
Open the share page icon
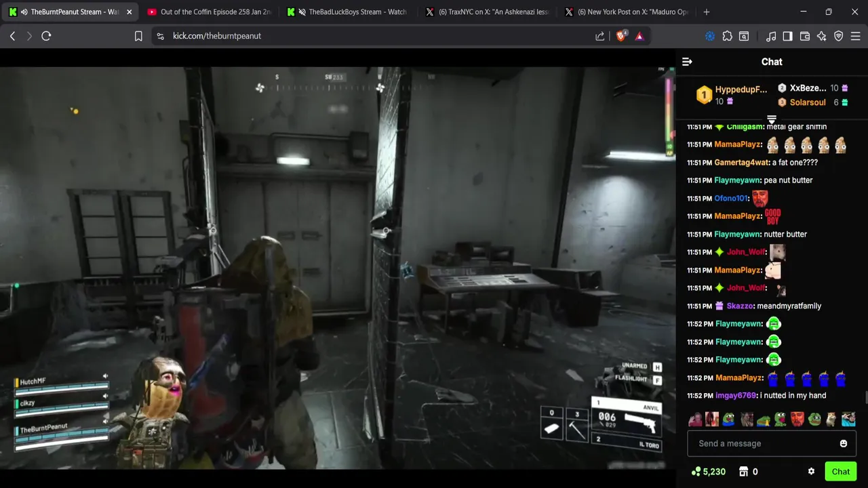coord(600,36)
